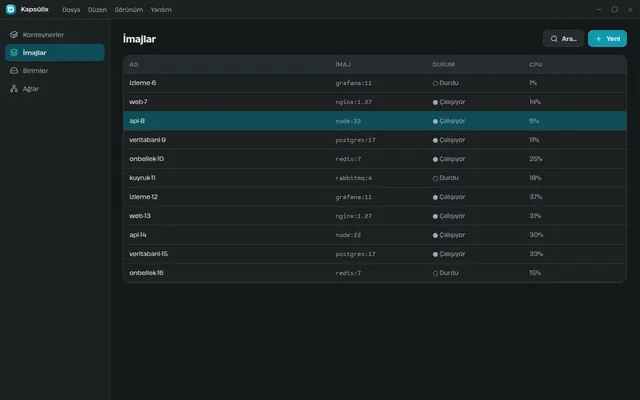
Task: Select the onbellek-16 row
Action: pyautogui.click(x=375, y=273)
